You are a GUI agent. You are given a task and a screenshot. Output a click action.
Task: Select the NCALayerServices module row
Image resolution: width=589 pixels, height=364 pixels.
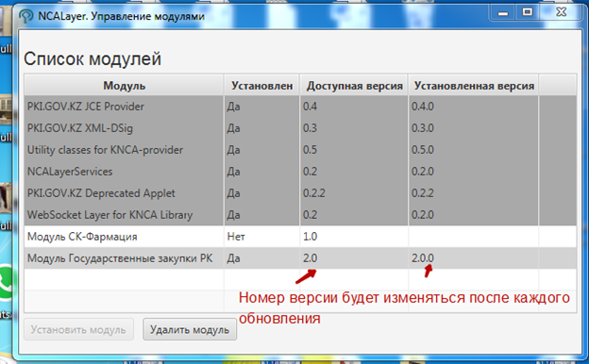point(300,172)
